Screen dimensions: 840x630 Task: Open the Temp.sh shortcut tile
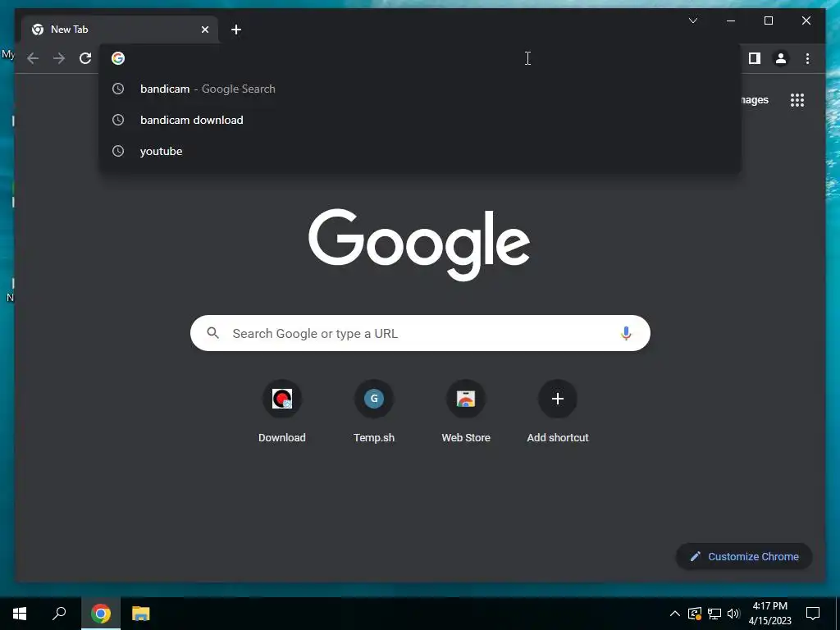click(374, 412)
